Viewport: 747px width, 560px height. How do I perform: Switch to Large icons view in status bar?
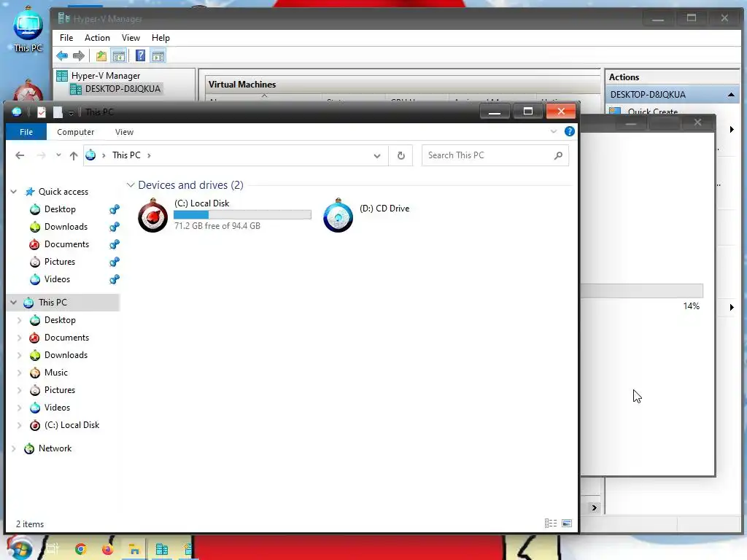(566, 524)
